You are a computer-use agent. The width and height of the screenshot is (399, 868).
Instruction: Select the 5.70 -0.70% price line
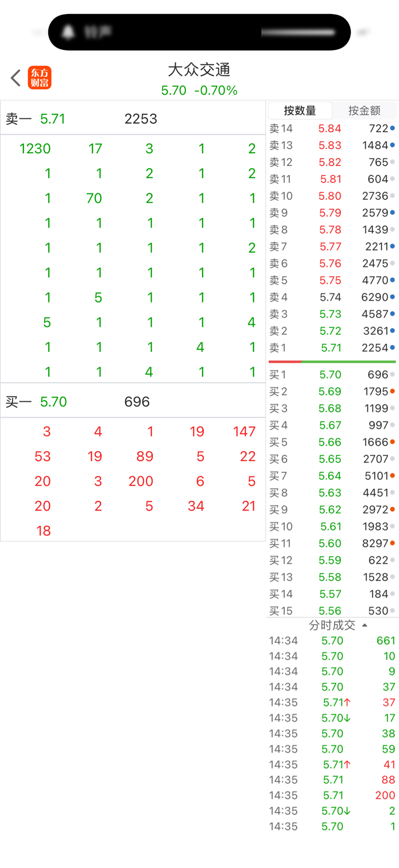click(x=199, y=90)
